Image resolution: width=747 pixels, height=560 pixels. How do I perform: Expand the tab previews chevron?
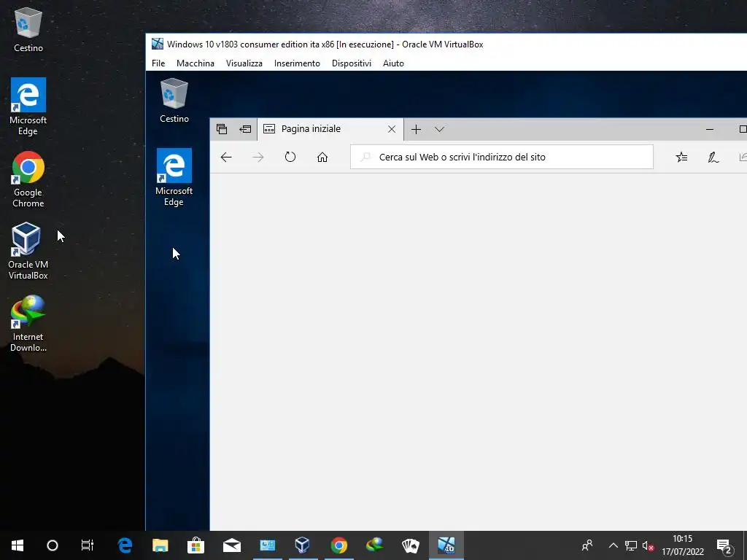[439, 130]
